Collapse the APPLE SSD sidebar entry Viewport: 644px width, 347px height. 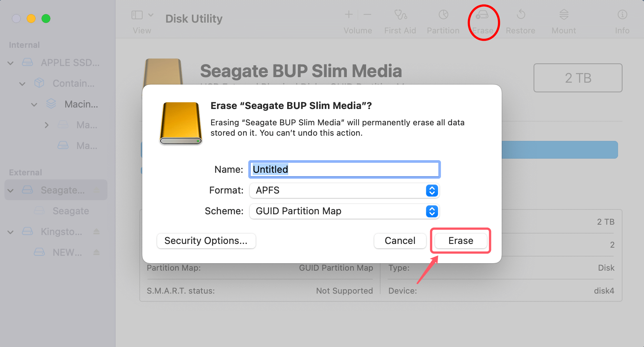point(10,63)
